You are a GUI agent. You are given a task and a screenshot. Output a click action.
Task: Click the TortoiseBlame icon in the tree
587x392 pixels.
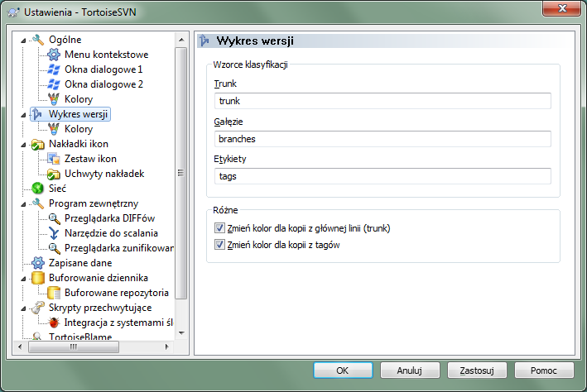tap(37, 336)
